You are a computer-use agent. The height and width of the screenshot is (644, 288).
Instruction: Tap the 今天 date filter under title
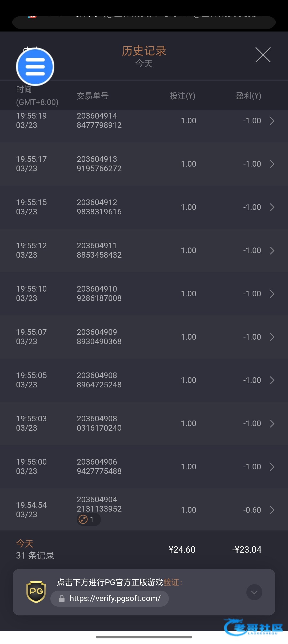pos(144,64)
